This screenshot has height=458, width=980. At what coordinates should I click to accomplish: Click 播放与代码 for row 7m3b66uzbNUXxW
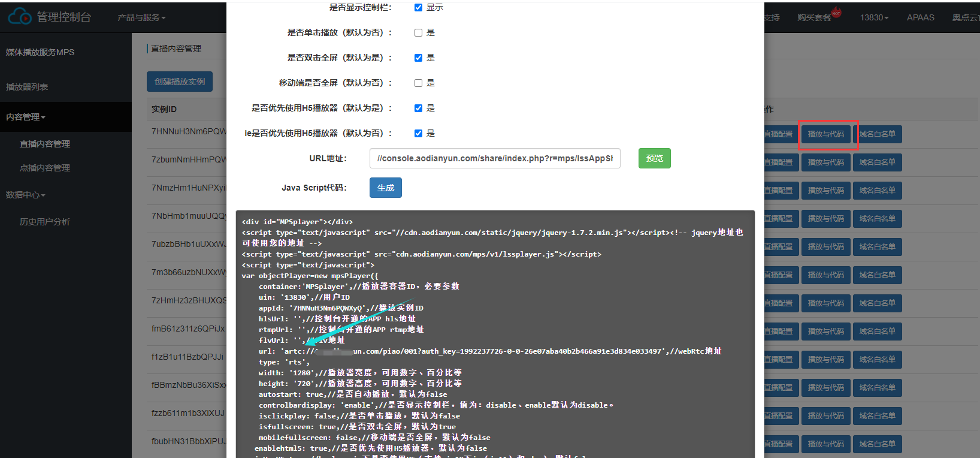click(x=826, y=275)
